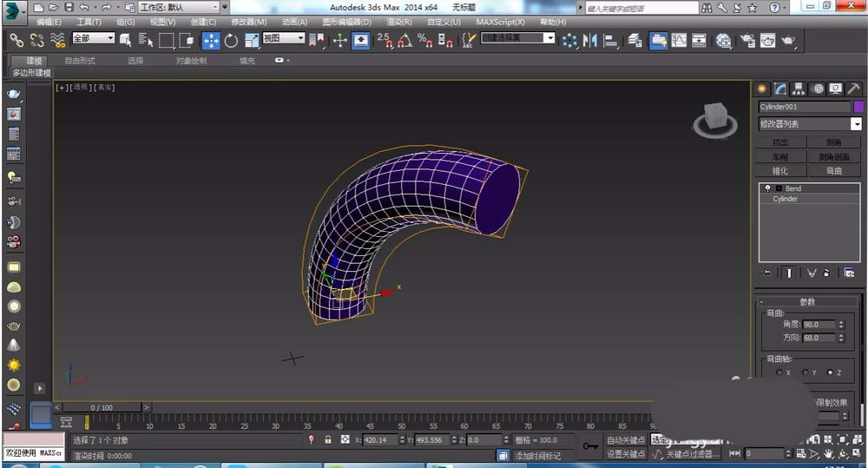Viewport: 868px width, 468px height.
Task: Click the Render Production teapot icon
Action: [788, 40]
